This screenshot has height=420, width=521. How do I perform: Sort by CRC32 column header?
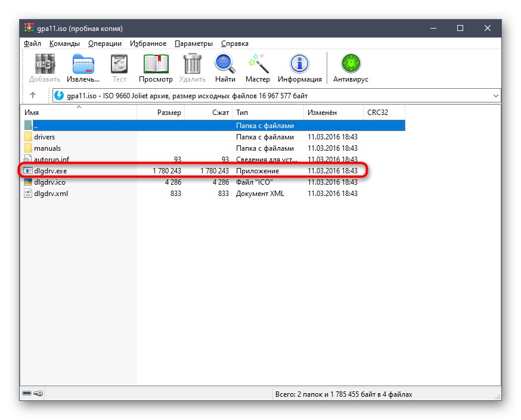384,112
